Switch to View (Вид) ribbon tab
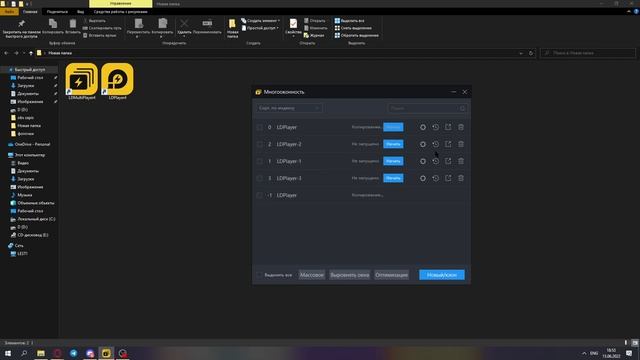The width and height of the screenshot is (640, 360). (80, 11)
